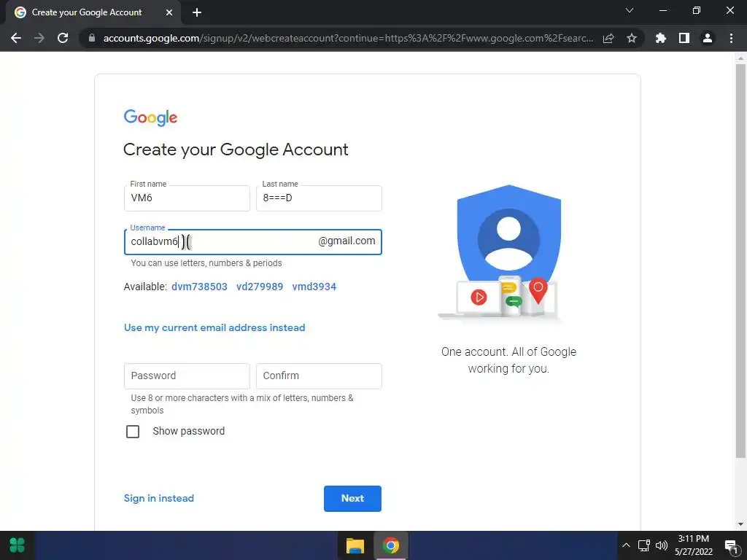Click the blue Next button

pos(352,499)
